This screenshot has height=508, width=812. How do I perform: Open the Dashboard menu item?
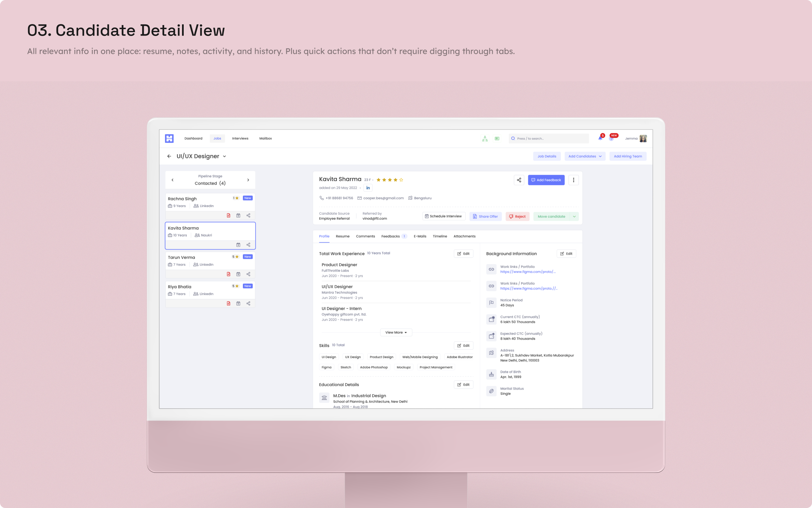click(x=193, y=138)
